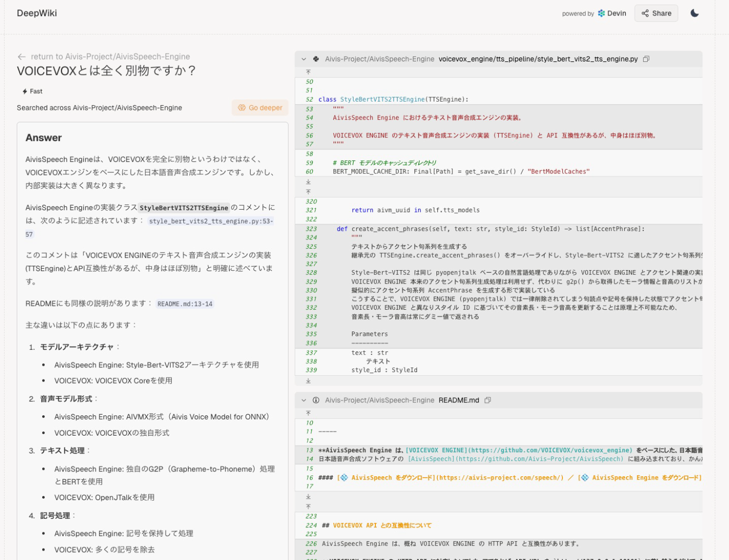
Task: Copy the README.md file path
Action: (x=488, y=400)
